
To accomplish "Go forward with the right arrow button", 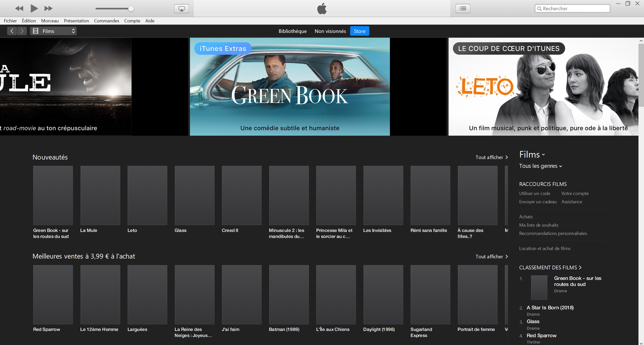I will point(22,31).
